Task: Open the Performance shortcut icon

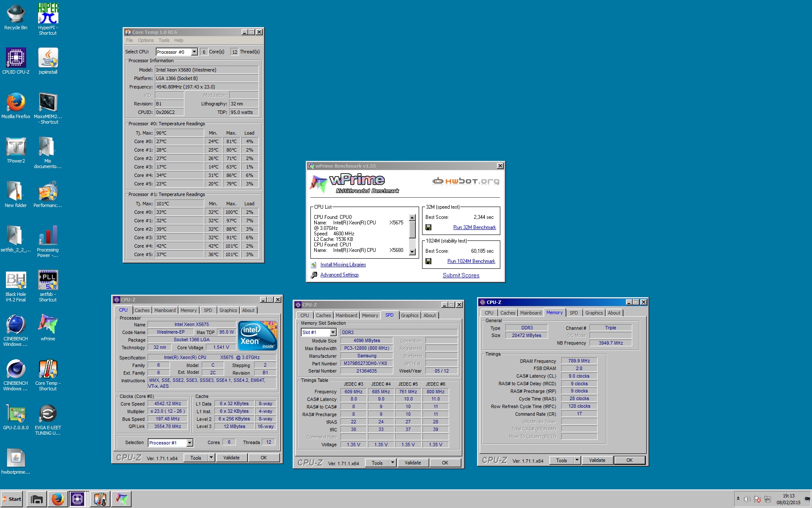Action: [48, 195]
